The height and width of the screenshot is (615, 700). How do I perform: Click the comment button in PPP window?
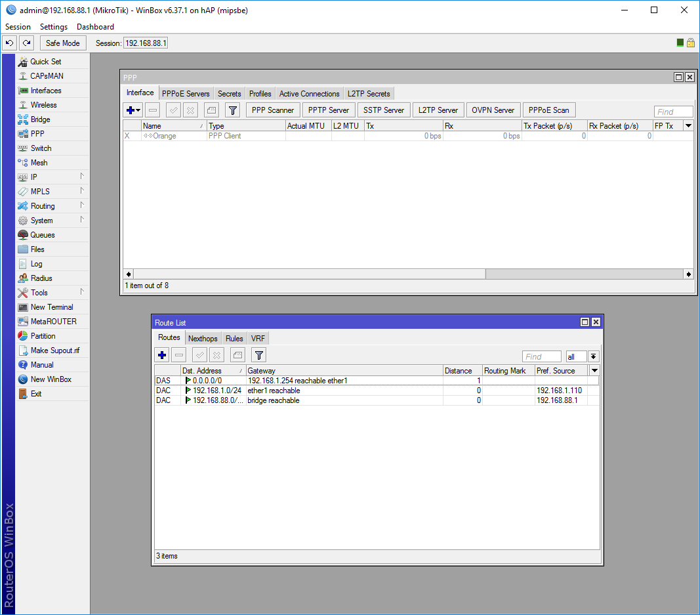click(x=212, y=110)
